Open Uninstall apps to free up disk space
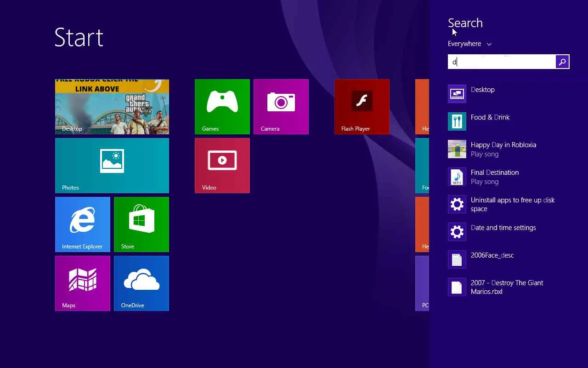The height and width of the screenshot is (368, 588). click(x=509, y=204)
